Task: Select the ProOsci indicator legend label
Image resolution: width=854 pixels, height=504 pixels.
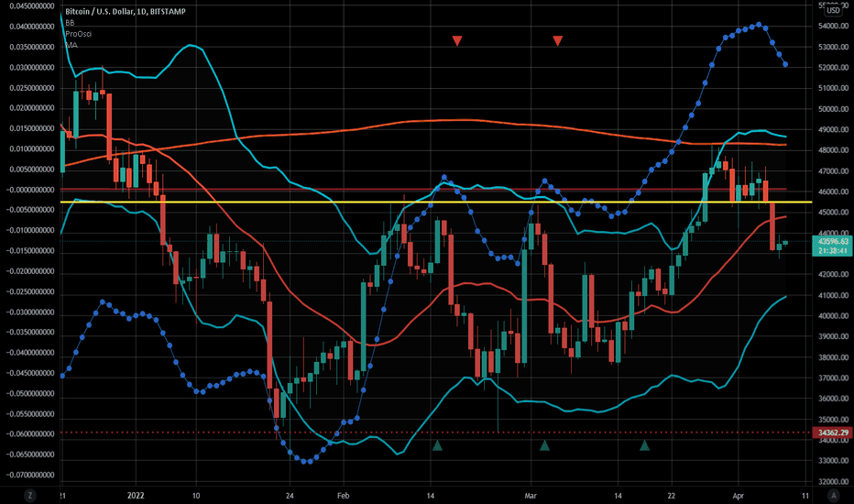Action: tap(79, 34)
